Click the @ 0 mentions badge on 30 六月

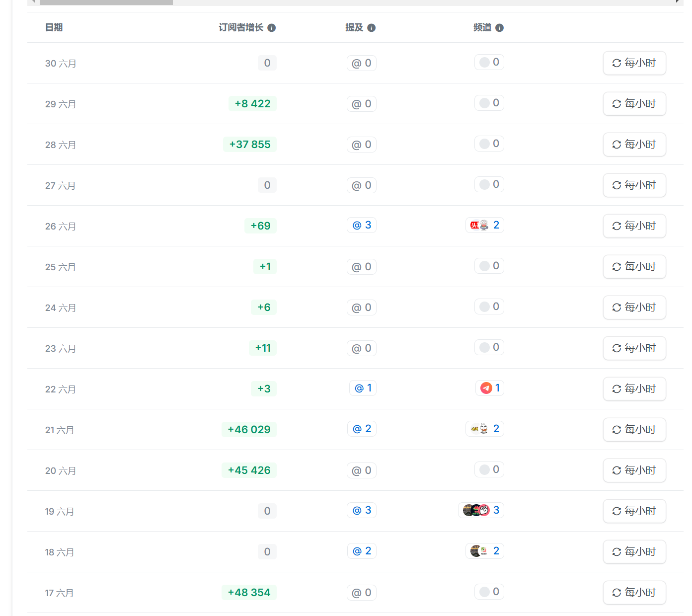(362, 63)
